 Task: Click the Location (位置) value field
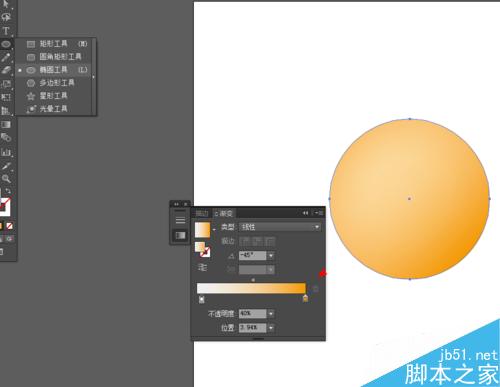point(253,328)
